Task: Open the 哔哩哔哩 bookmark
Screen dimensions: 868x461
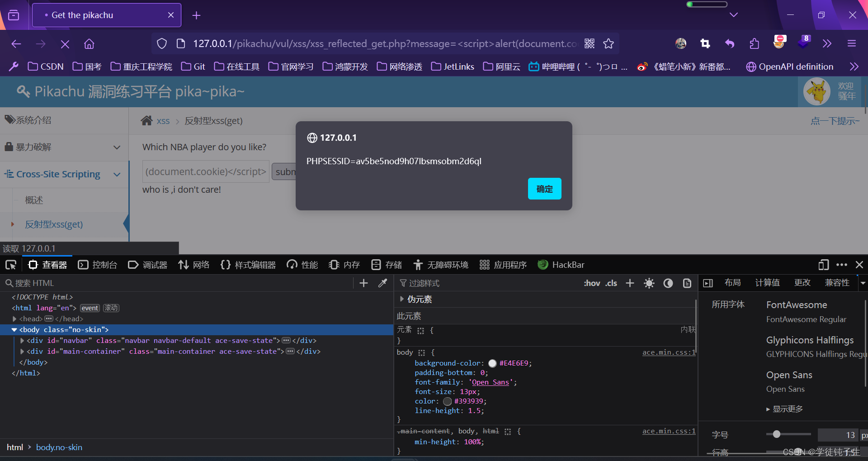Action: tap(578, 67)
